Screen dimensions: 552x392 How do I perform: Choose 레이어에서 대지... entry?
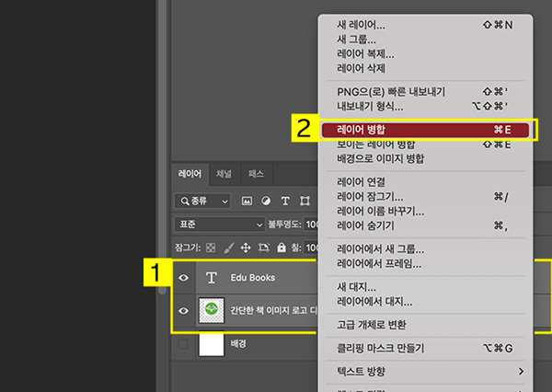pyautogui.click(x=425, y=302)
